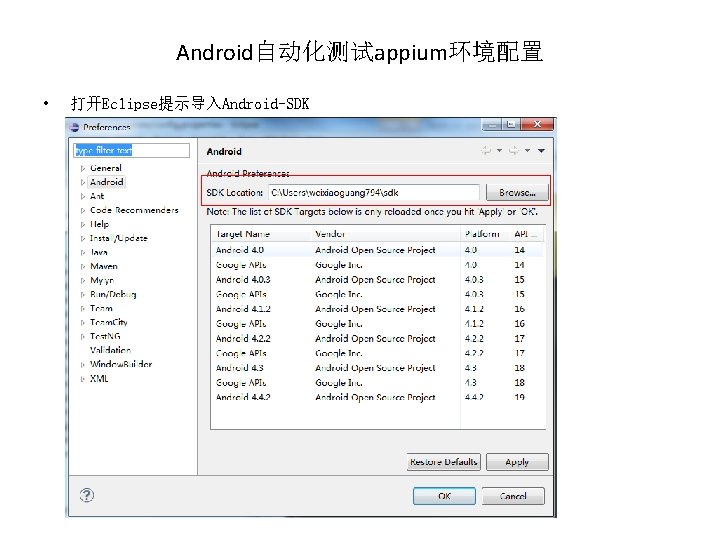720x540 pixels.
Task: Expand the WindowBuilder tree node
Action: pyautogui.click(x=83, y=365)
